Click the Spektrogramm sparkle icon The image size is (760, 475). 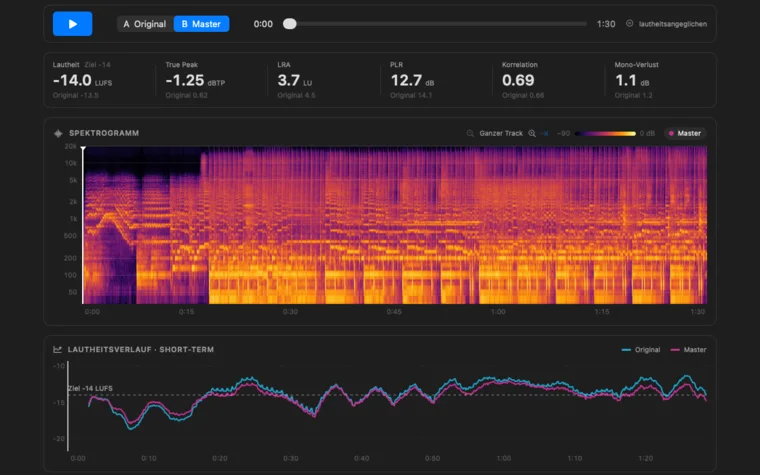click(58, 133)
